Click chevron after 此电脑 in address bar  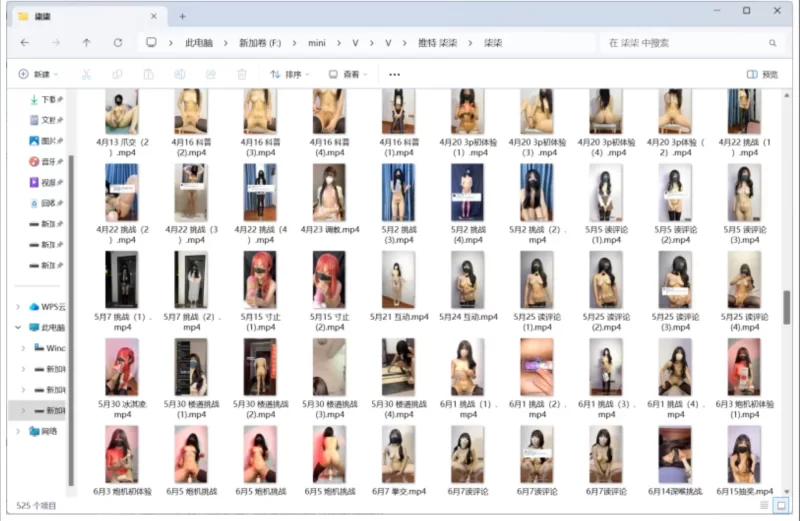coord(226,43)
